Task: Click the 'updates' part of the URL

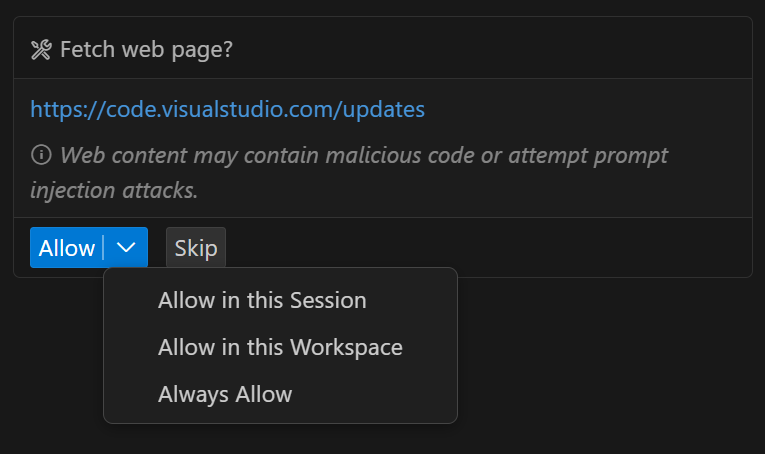Action: (x=384, y=109)
